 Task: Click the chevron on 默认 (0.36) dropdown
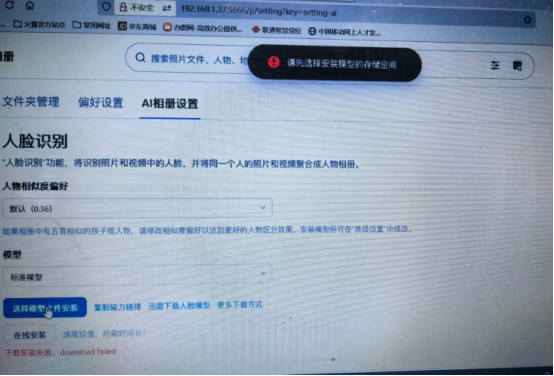point(263,207)
